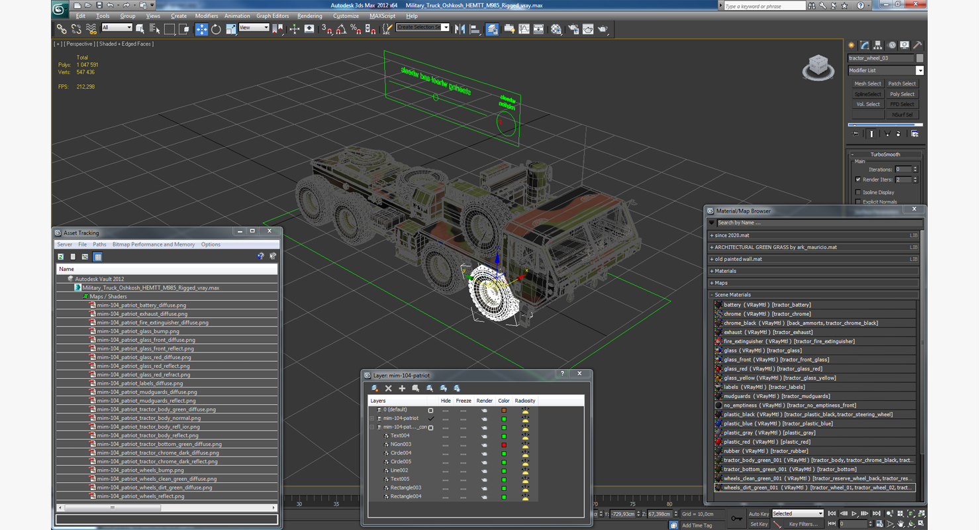This screenshot has height=530, width=980.
Task: Activate the Select and Move tool
Action: click(201, 29)
